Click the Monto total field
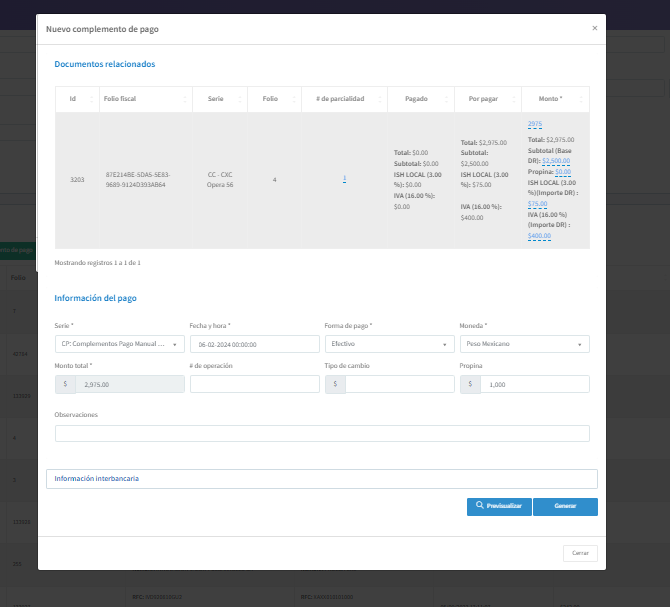This screenshot has width=670, height=607. pyautogui.click(x=130, y=384)
